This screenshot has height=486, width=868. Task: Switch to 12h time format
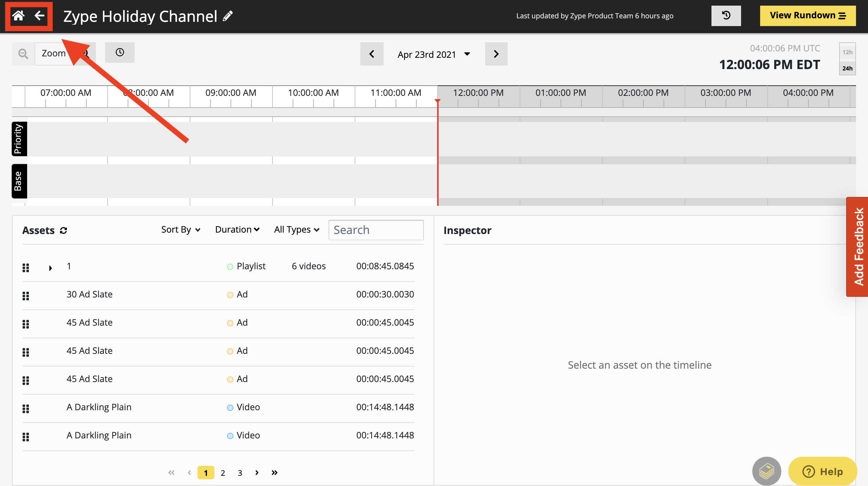[x=848, y=52]
